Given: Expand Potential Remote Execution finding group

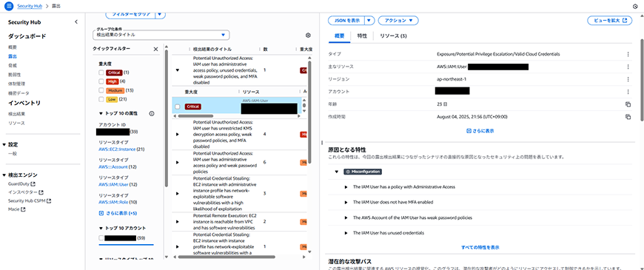Looking at the screenshot, I should [178, 222].
